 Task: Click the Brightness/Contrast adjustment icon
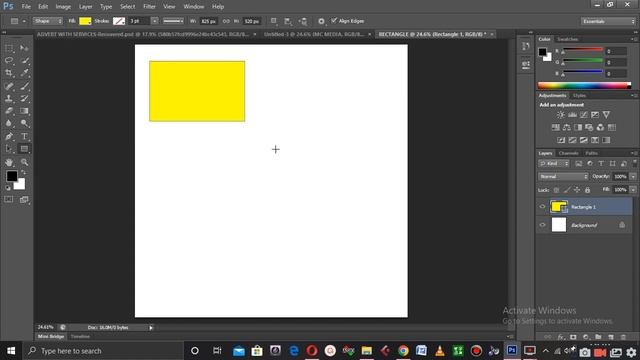coord(561,115)
